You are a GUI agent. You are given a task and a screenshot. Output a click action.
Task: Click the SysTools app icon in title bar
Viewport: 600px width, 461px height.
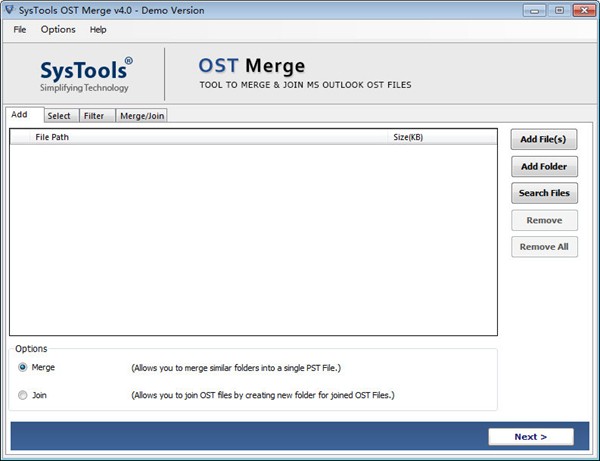point(9,10)
